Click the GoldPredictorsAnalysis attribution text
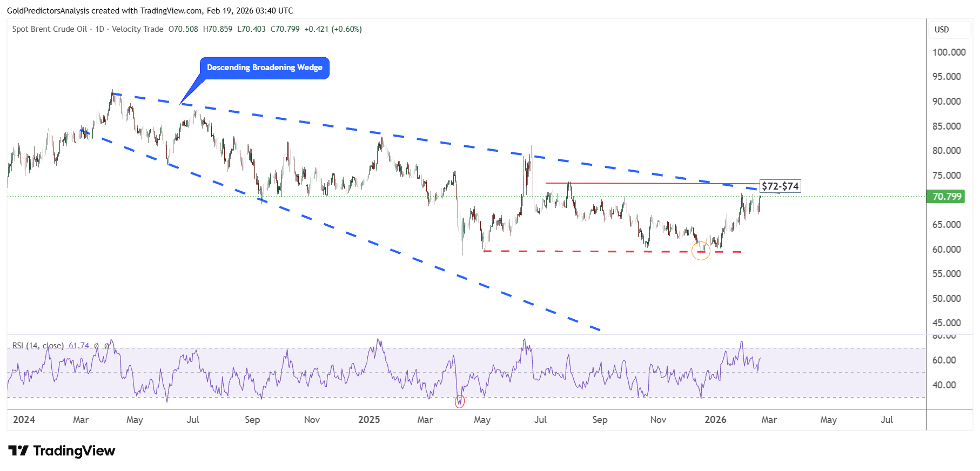 tap(48, 11)
